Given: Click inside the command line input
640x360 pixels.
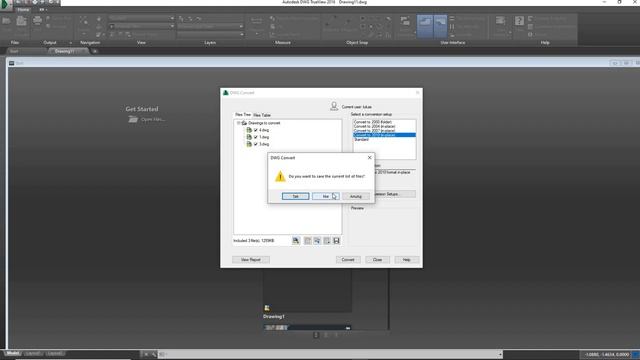Looking at the screenshot, I should pos(331,354).
